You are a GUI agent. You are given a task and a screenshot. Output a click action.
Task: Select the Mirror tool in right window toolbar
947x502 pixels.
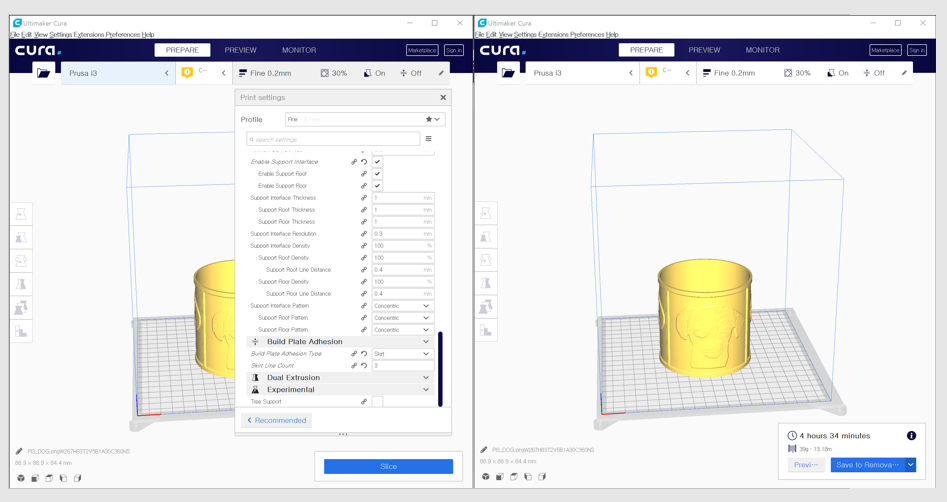coord(486,283)
